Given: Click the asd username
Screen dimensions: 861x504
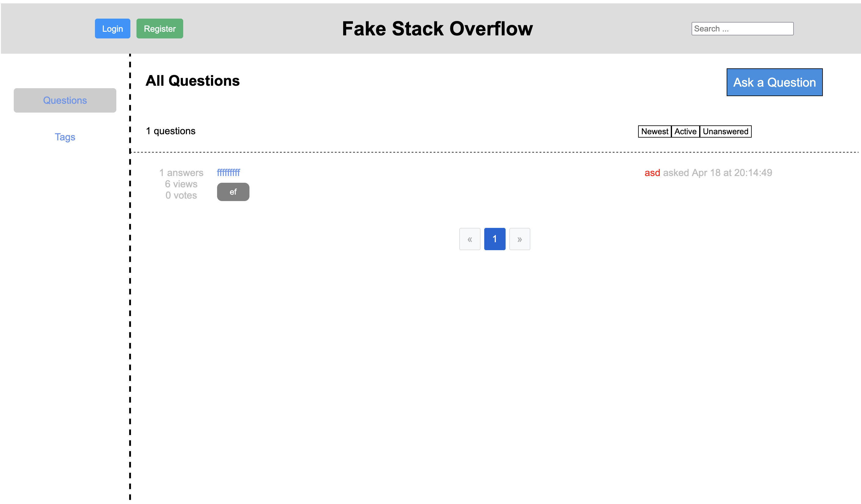Looking at the screenshot, I should point(652,173).
